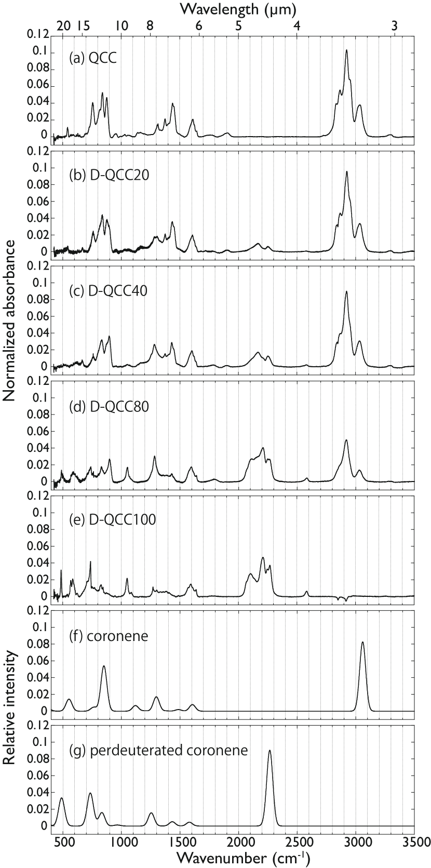Click the '(a) QCC' panel label

(x=92, y=59)
